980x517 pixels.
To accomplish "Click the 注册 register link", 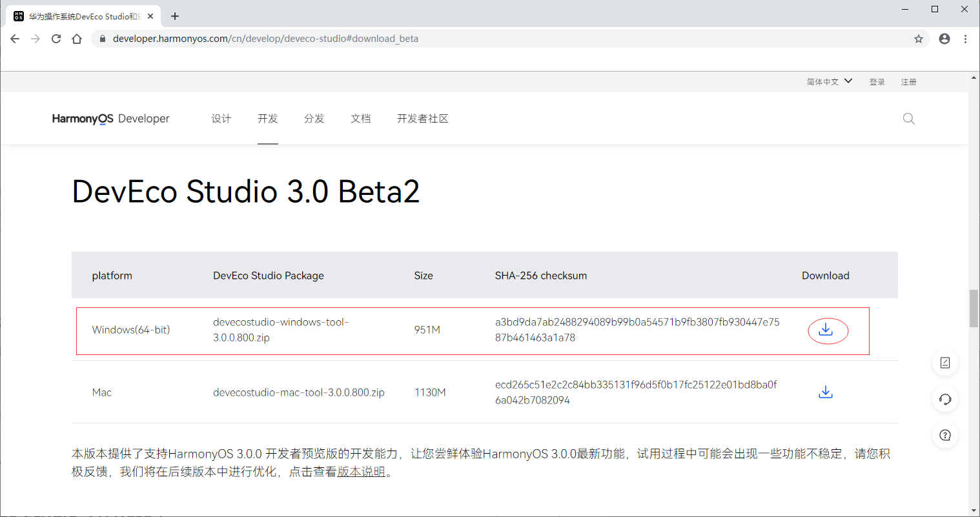I will 909,82.
